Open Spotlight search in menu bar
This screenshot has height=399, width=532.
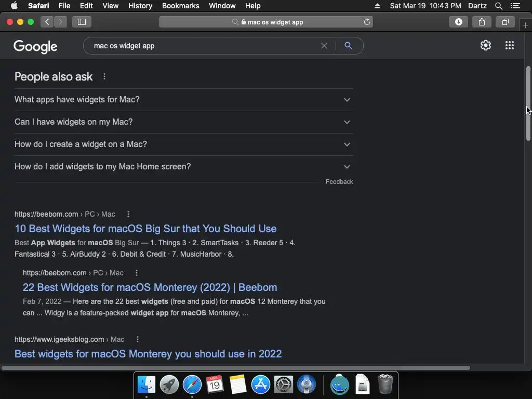coord(498,6)
